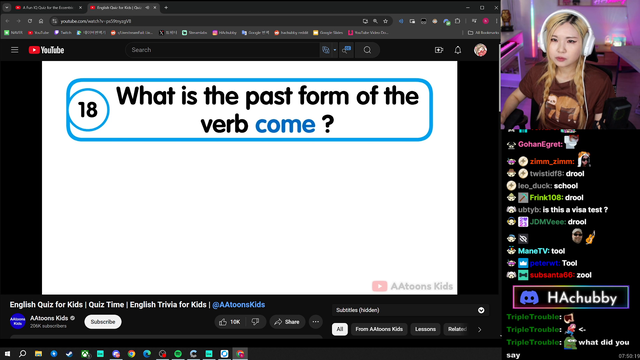The image size is (640, 360).
Task: Show more filter chips with right chevron
Action: point(480,329)
